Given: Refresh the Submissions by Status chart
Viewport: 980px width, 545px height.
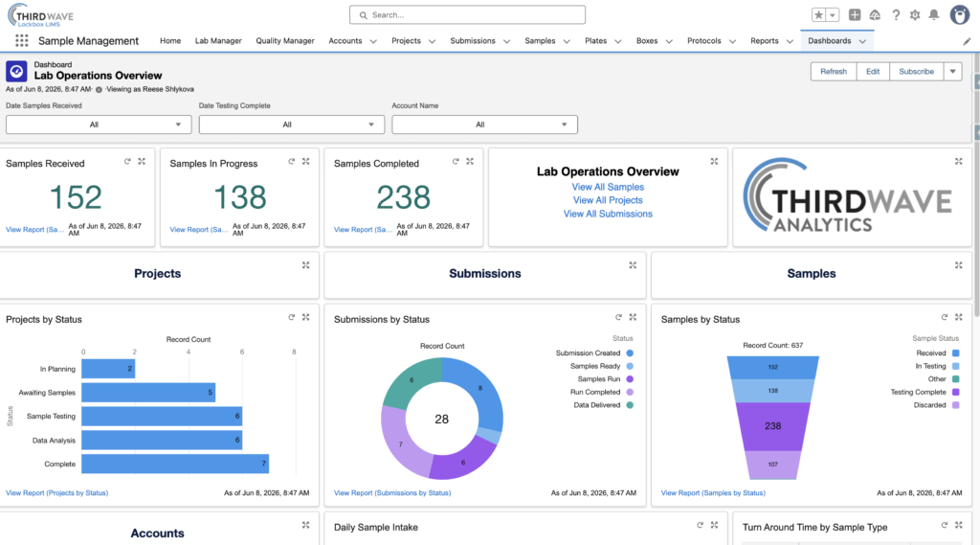Looking at the screenshot, I should click(x=618, y=317).
